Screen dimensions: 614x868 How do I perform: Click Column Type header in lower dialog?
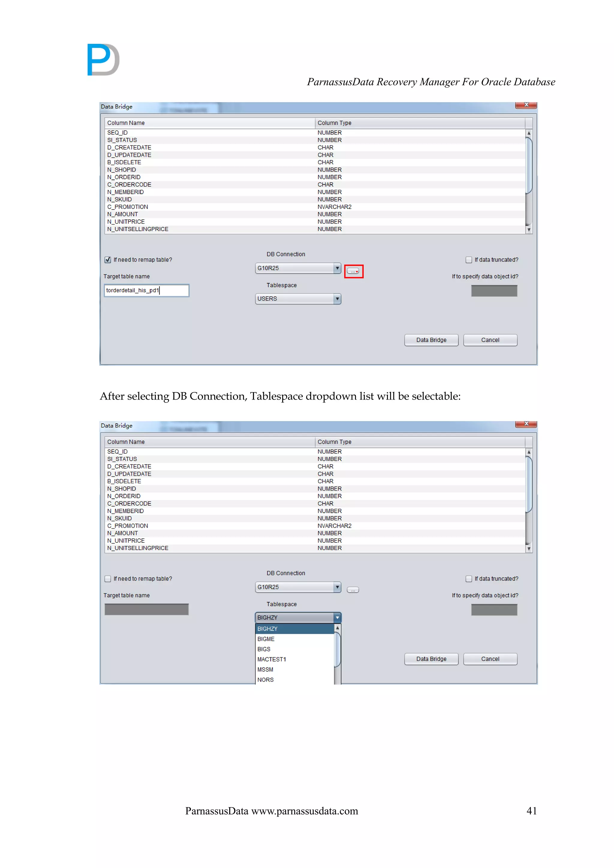click(x=420, y=442)
